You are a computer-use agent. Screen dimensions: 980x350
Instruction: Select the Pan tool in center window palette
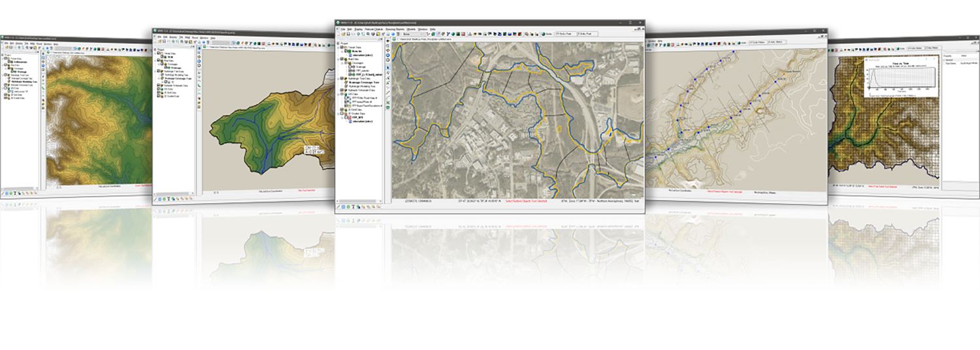[x=388, y=50]
